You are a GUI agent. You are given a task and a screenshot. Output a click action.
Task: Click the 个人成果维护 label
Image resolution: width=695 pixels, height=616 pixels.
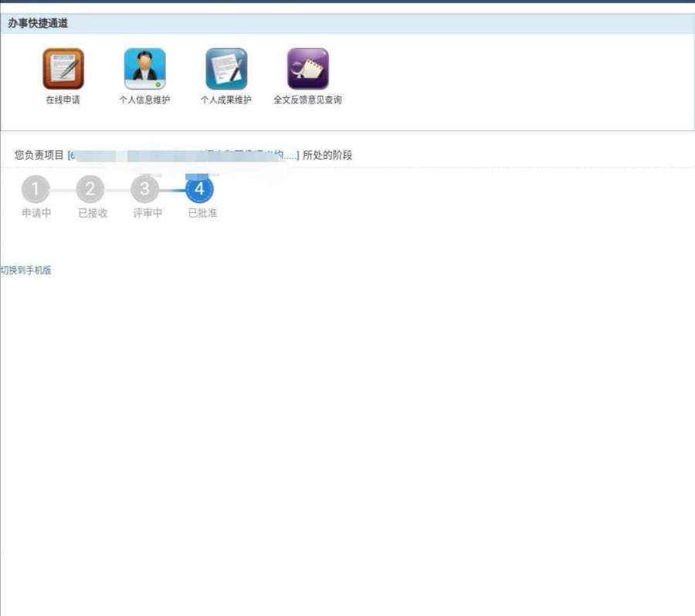click(226, 100)
